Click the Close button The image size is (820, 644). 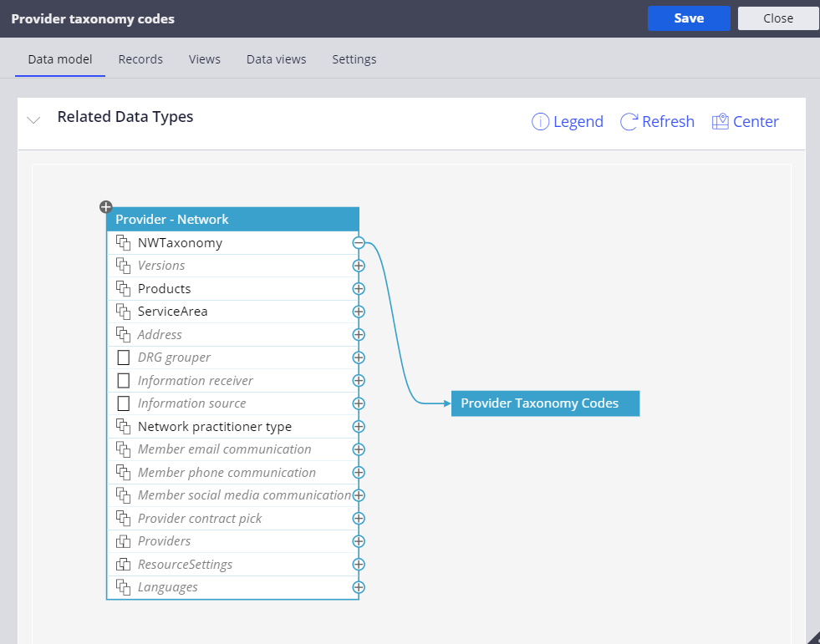(x=777, y=18)
